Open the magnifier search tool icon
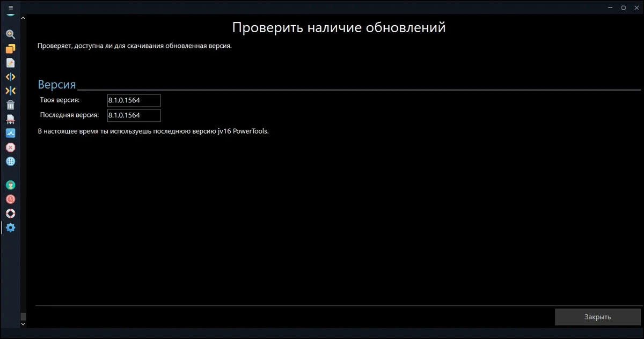 (x=10, y=34)
